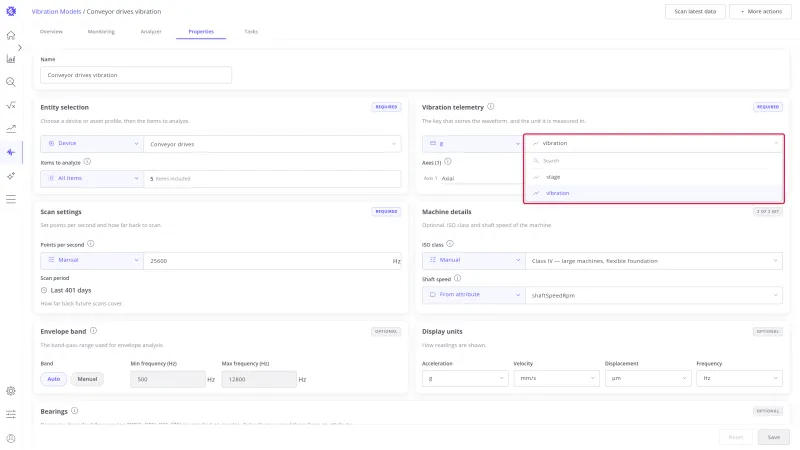Click the 5 items included field
The width and height of the screenshot is (800, 450).
[272, 179]
